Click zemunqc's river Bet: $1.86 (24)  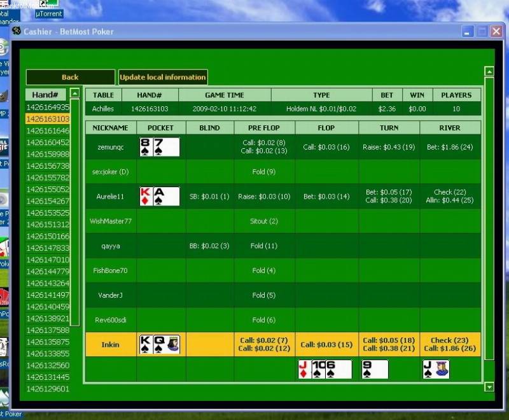click(x=450, y=147)
